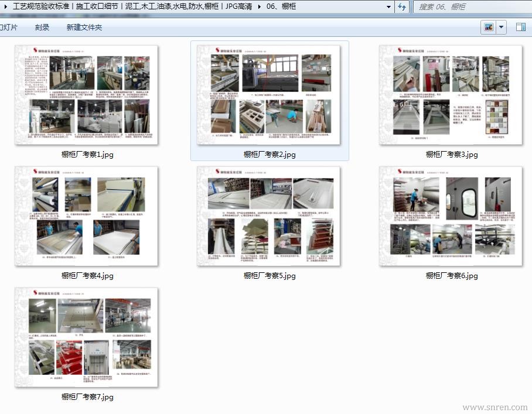Click the 橱柜厂考察7.jpg file name label
The width and height of the screenshot is (532, 414).
(x=87, y=397)
